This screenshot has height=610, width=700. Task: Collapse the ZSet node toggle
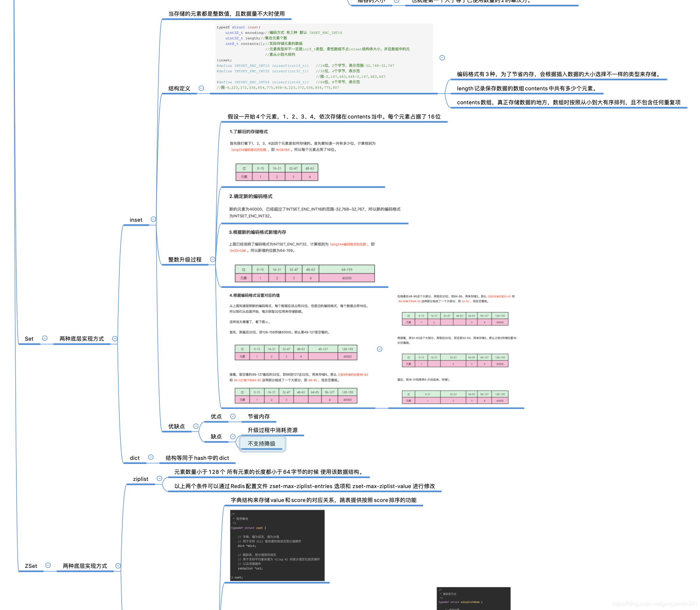48,566
